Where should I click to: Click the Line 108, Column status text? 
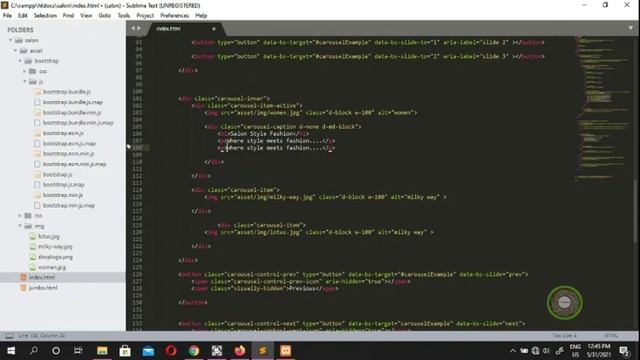pos(41,336)
